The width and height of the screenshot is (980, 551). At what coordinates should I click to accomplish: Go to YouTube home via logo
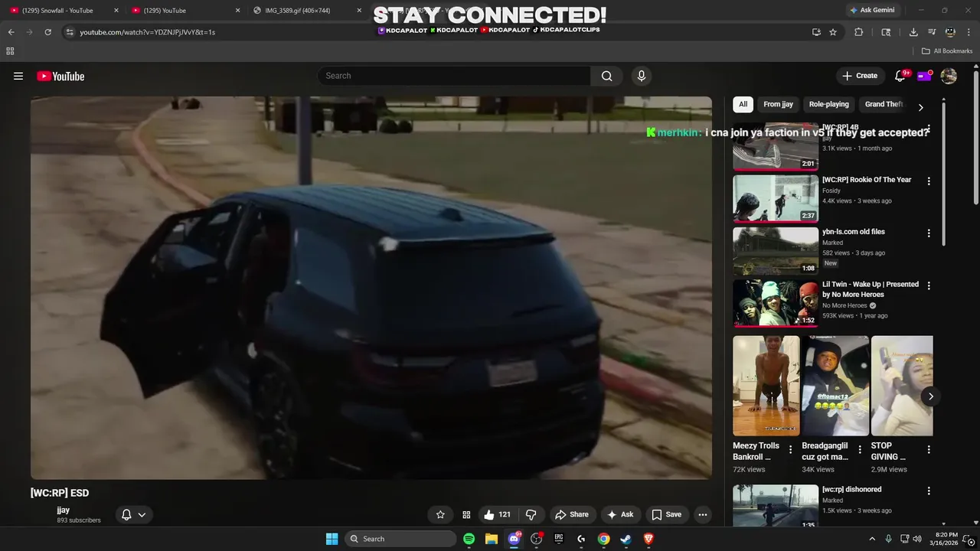[x=60, y=76]
